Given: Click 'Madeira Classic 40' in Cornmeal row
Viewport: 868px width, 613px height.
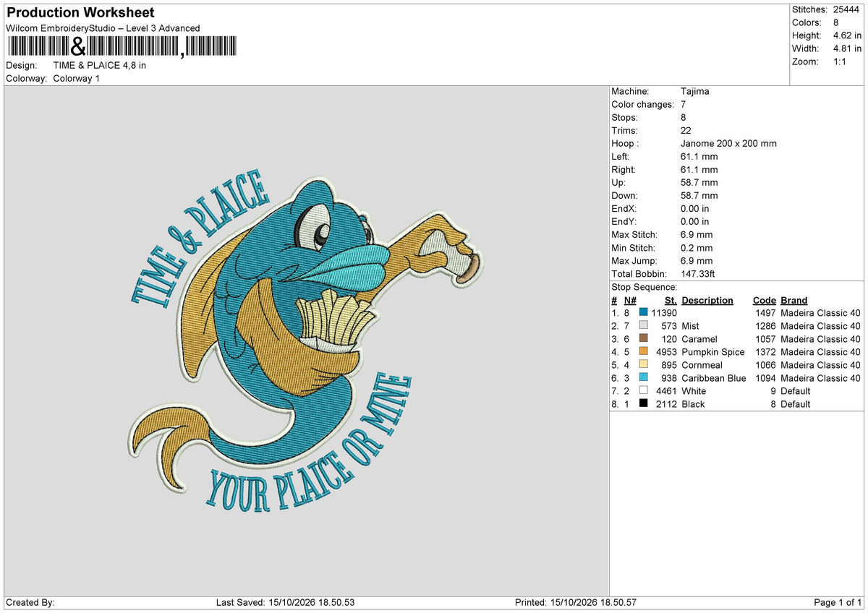Looking at the screenshot, I should (821, 365).
